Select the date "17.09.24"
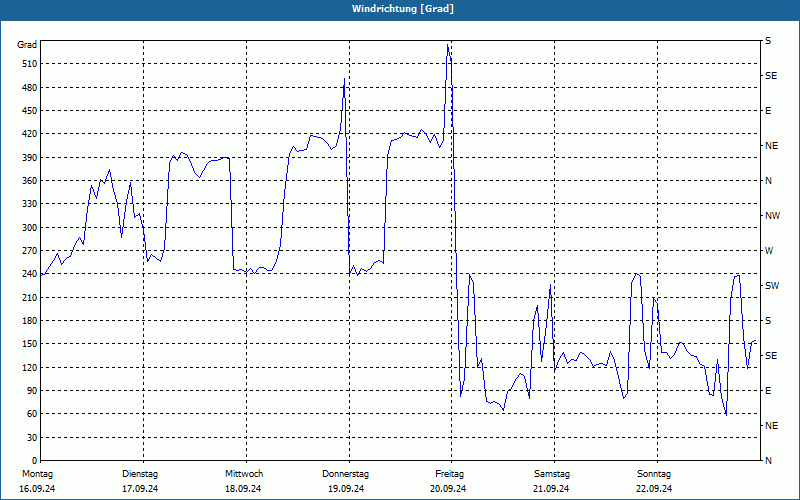The width and height of the screenshot is (800, 500). (x=140, y=489)
